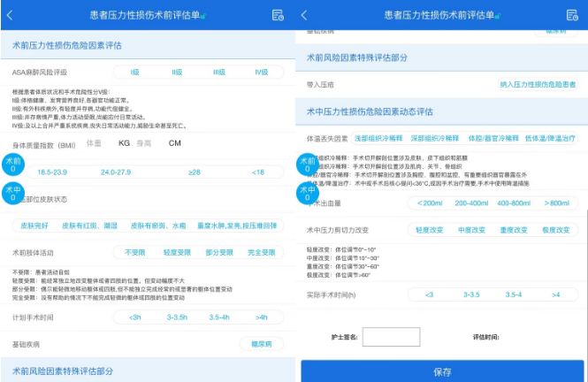Viewport: 588px width, 382px height.
Task: Choose BMI option <18
Action: pos(258,172)
